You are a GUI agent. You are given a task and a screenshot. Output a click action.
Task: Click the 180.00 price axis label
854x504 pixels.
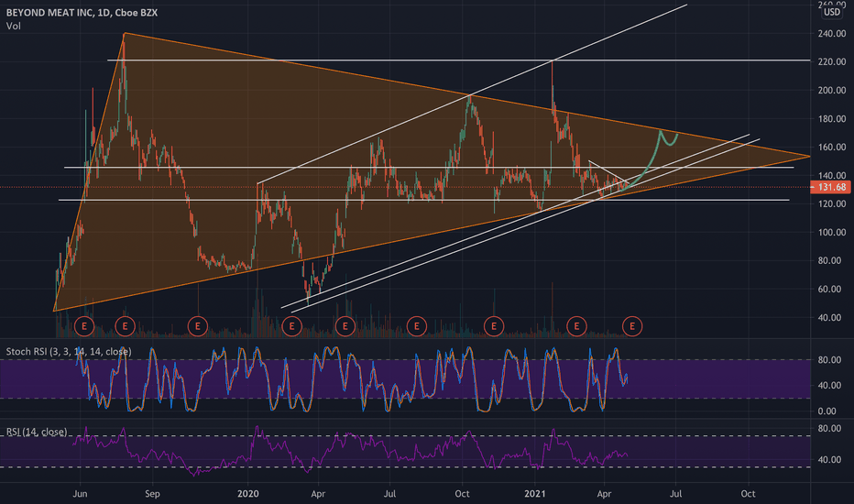pos(832,119)
